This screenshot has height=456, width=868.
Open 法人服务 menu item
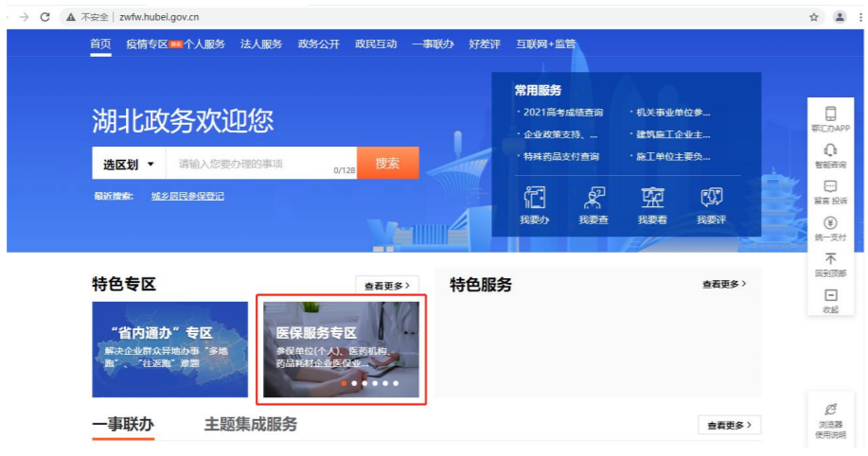(261, 44)
